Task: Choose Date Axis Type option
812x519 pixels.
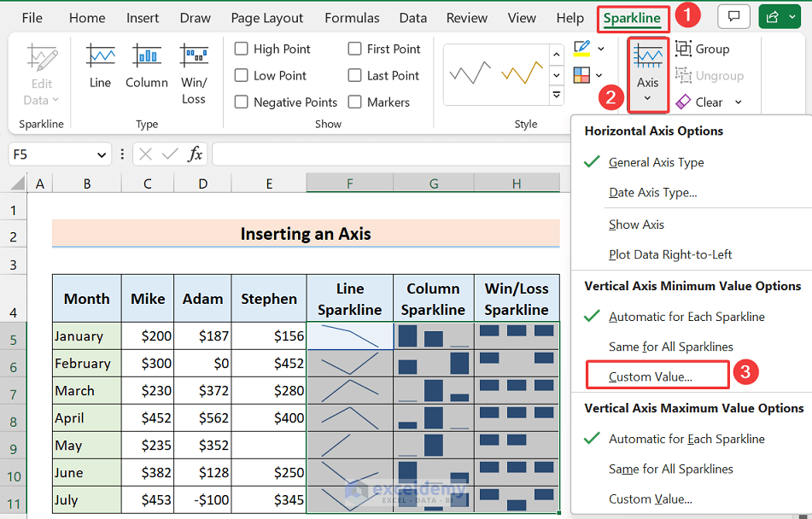Action: click(x=652, y=193)
